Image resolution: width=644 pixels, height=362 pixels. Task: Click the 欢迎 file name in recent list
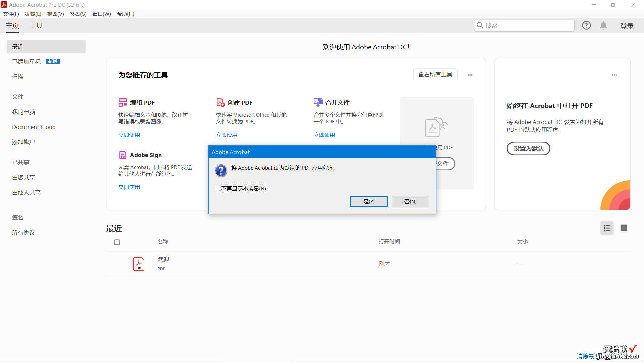click(163, 259)
